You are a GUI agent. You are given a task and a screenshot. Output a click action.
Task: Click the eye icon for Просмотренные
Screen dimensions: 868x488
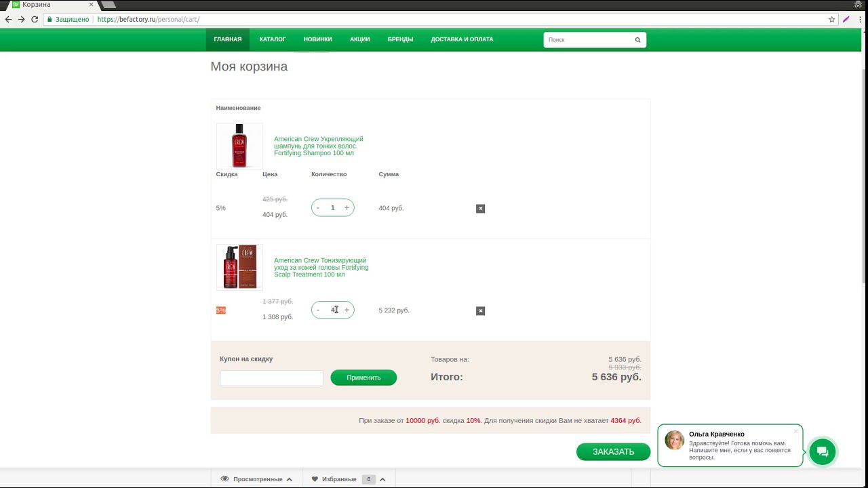(224, 479)
